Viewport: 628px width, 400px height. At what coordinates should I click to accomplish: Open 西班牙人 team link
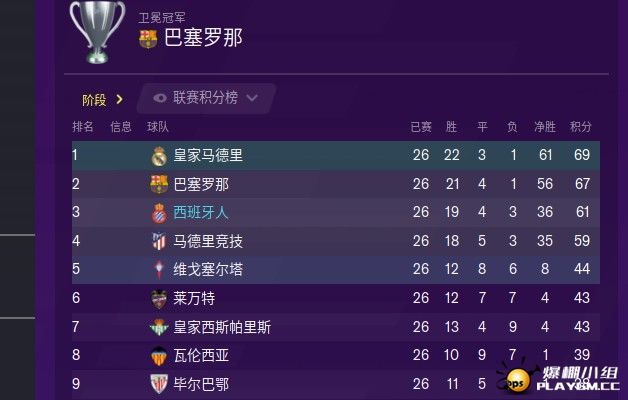click(x=201, y=212)
